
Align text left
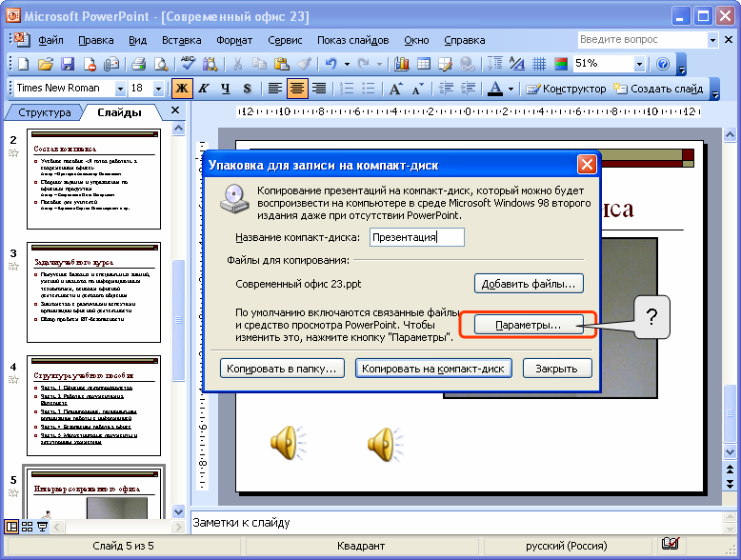[x=274, y=89]
